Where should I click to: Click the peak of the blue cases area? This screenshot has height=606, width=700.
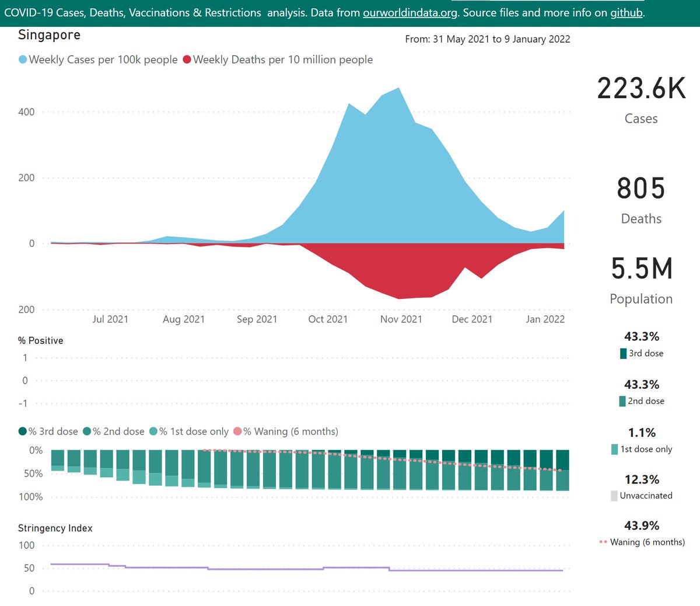point(398,89)
